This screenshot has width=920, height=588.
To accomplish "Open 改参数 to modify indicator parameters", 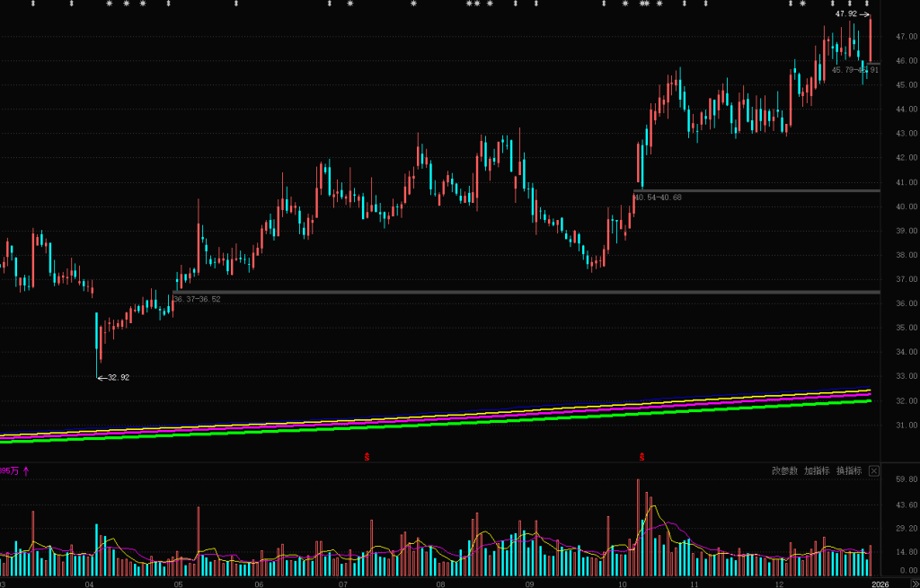I will coord(784,470).
